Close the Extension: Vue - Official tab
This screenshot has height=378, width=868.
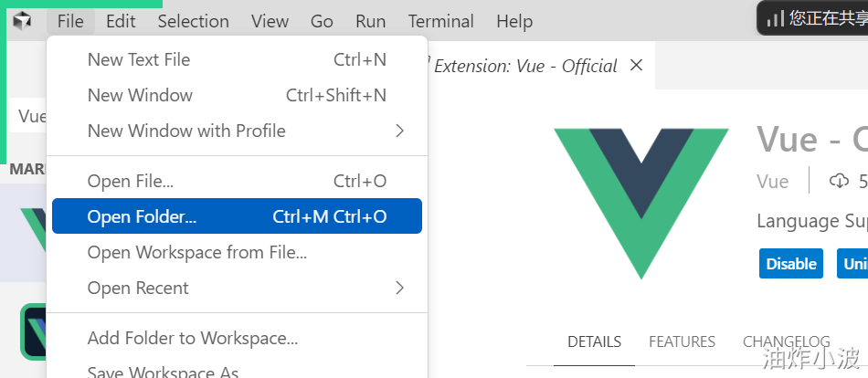(637, 66)
